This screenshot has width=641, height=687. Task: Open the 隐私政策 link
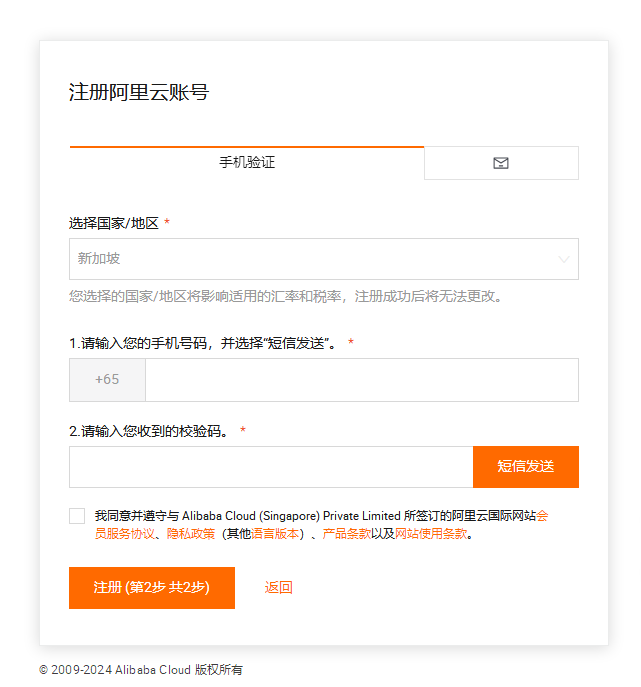191,534
